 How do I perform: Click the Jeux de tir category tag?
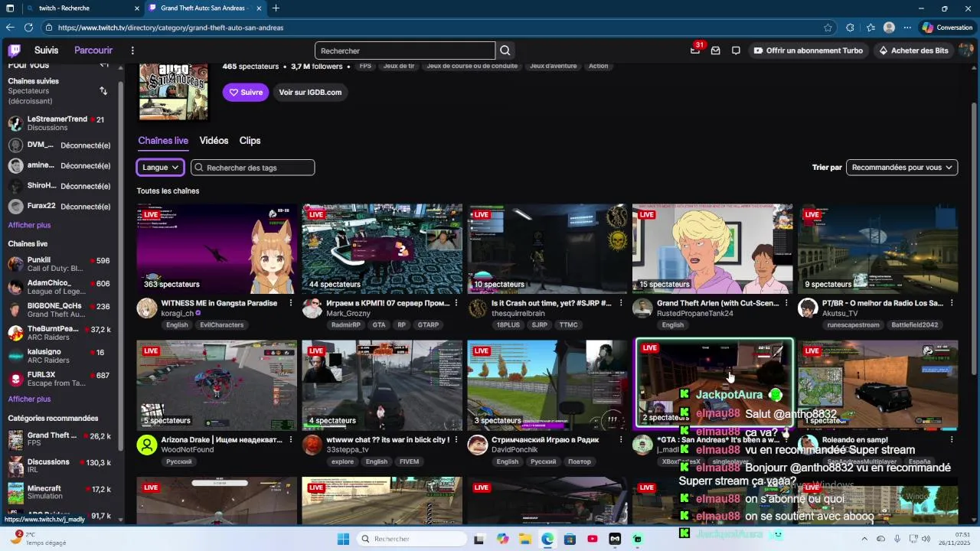pos(399,66)
